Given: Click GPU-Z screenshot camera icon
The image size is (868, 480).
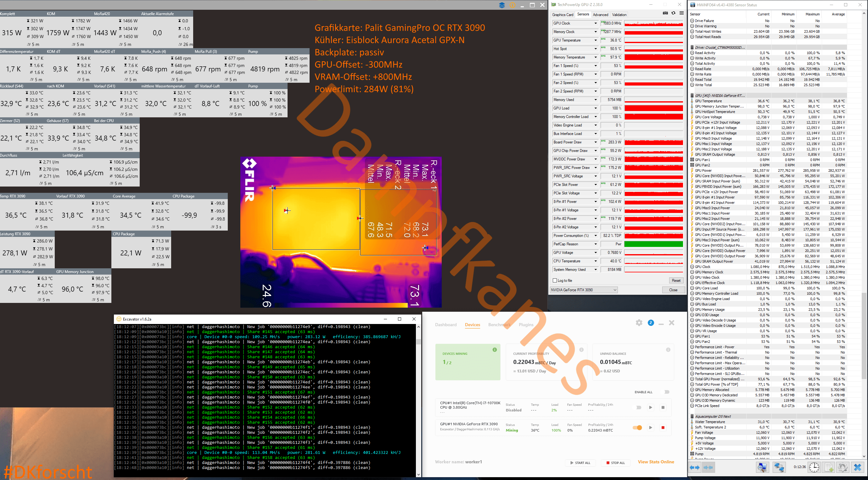Looking at the screenshot, I should point(665,13).
